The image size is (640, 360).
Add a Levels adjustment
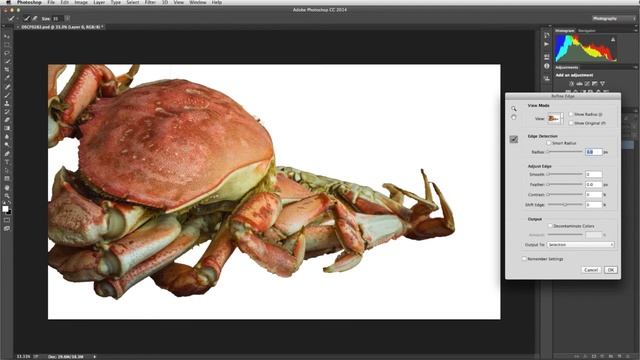[x=579, y=84]
